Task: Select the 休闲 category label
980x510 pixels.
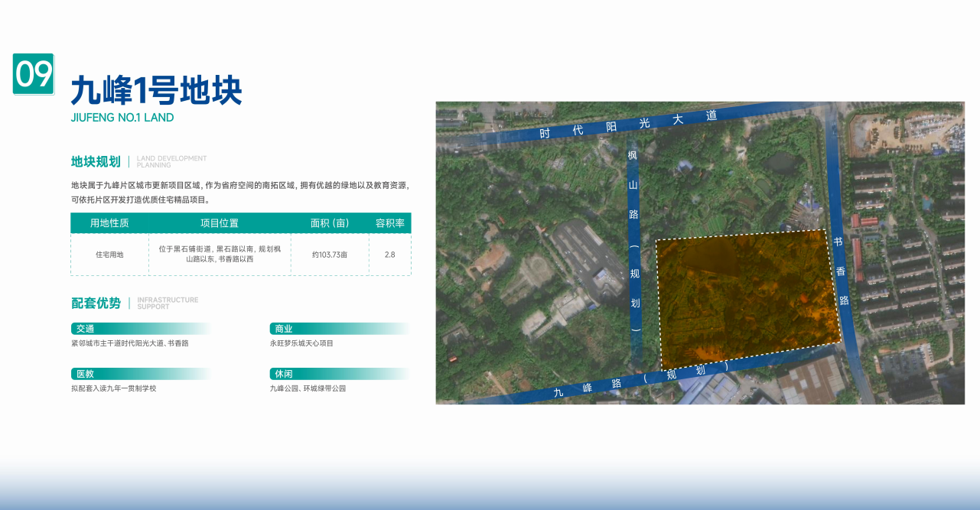Action: (x=283, y=374)
